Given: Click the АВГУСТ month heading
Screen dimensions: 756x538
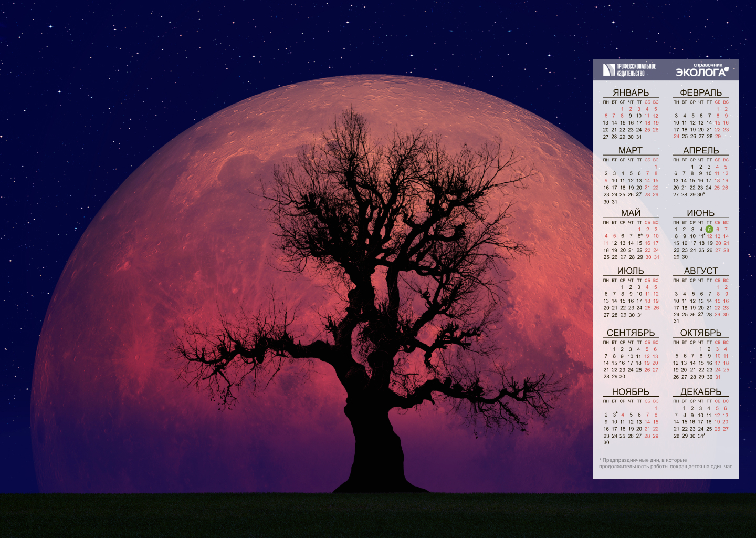Looking at the screenshot, I should 701,271.
